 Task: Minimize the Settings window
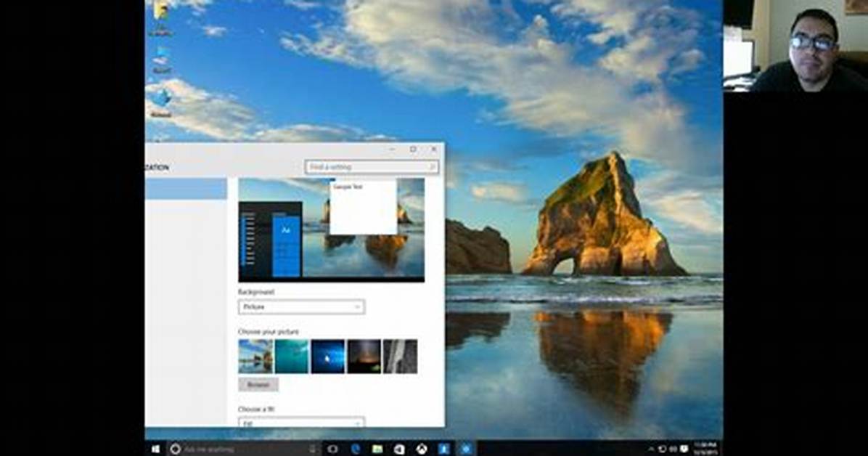(392, 149)
